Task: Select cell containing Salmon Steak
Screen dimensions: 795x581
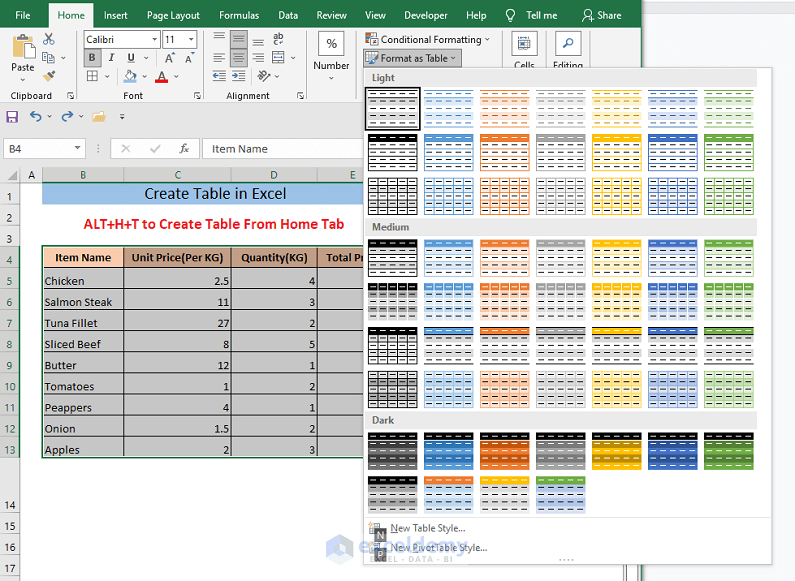Action: tap(83, 300)
